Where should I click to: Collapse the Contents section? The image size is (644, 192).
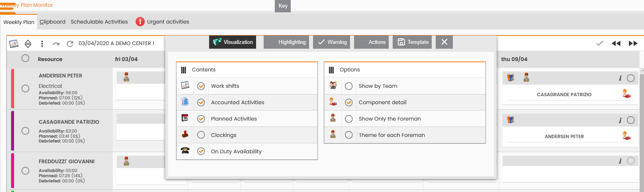coord(184,70)
